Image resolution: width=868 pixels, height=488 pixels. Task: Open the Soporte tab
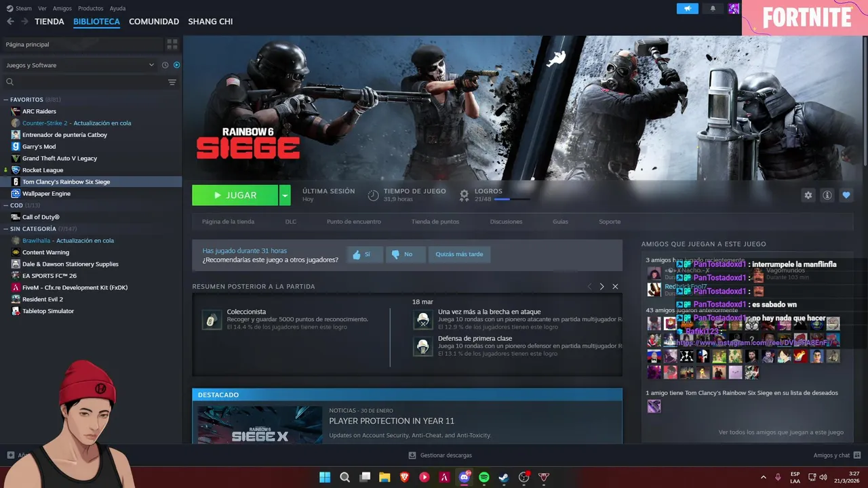coord(610,222)
